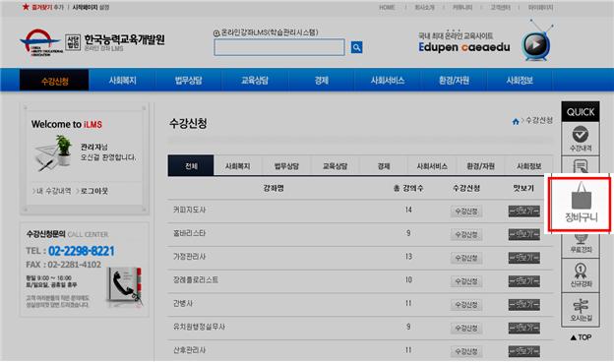The width and height of the screenshot is (614, 364).
Task: Click 맛보기 preview button for 산후관리사
Action: click(523, 351)
